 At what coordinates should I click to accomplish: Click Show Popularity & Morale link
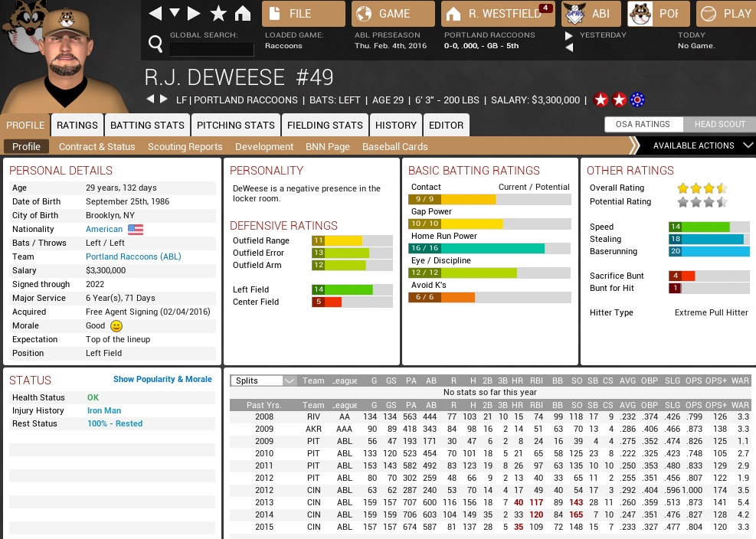click(x=162, y=379)
